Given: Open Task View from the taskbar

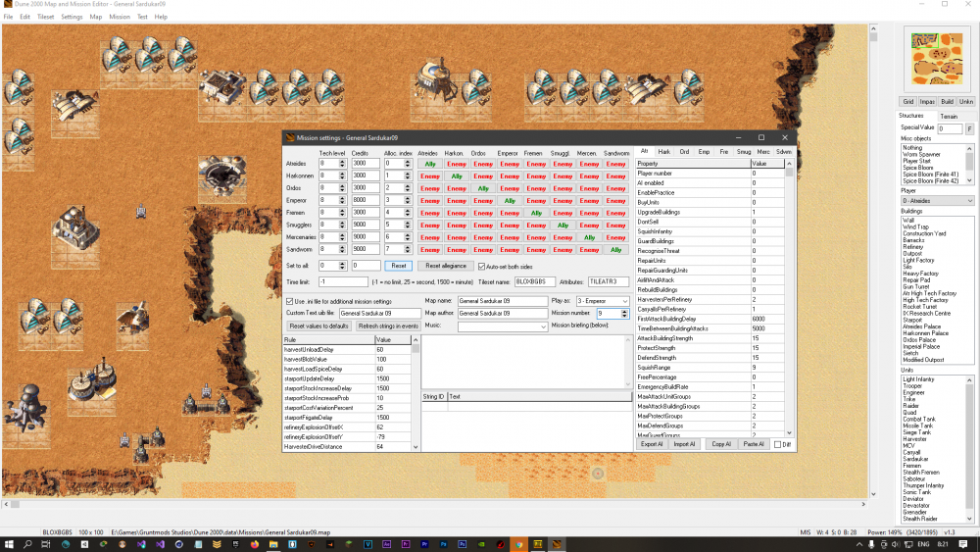Looking at the screenshot, I should 46,544.
